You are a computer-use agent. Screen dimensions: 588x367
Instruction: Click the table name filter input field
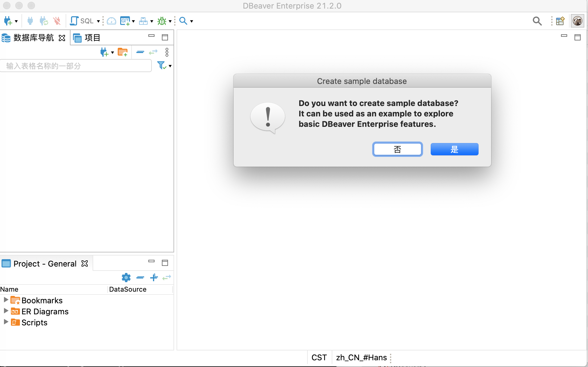click(x=76, y=66)
